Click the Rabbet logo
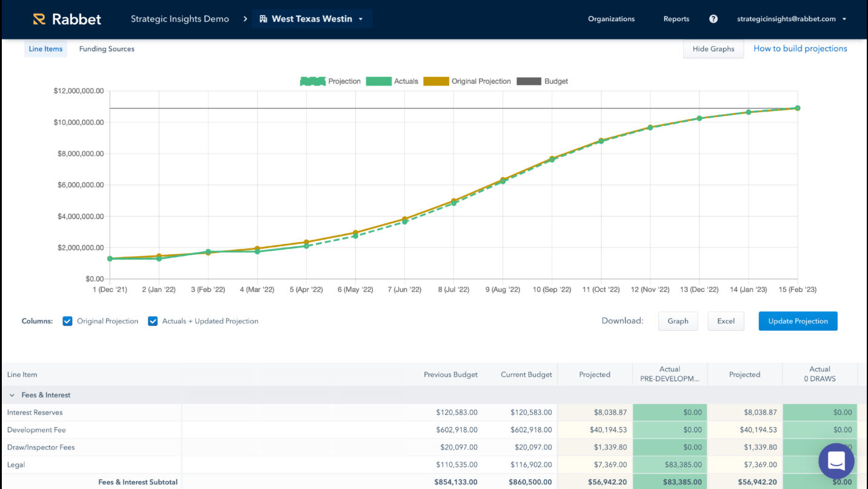Viewport: 868px width, 489px height. point(67,19)
